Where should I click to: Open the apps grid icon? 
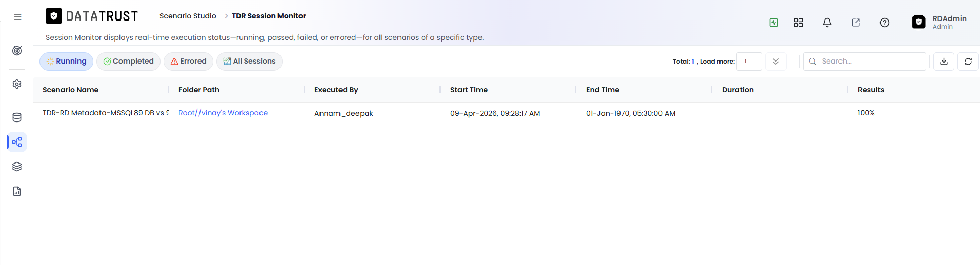click(x=798, y=23)
